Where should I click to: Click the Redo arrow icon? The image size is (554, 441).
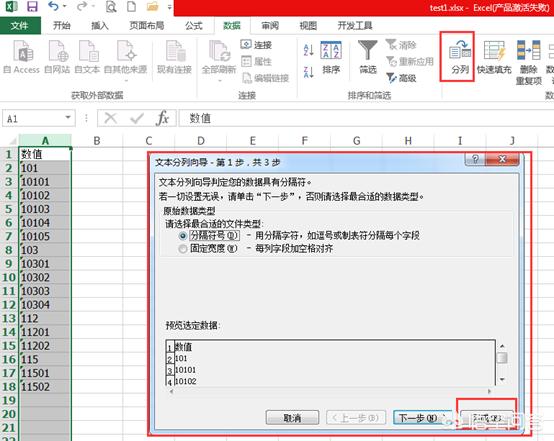point(82,6)
